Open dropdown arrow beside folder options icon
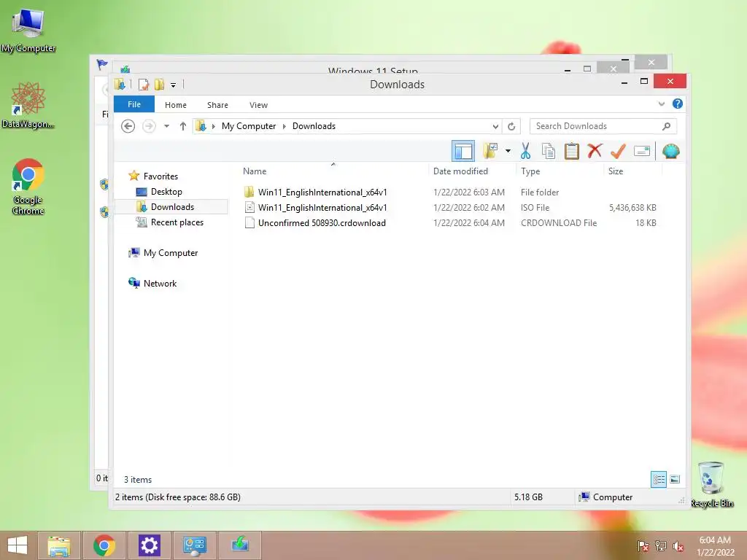This screenshot has height=560, width=747. tap(508, 152)
